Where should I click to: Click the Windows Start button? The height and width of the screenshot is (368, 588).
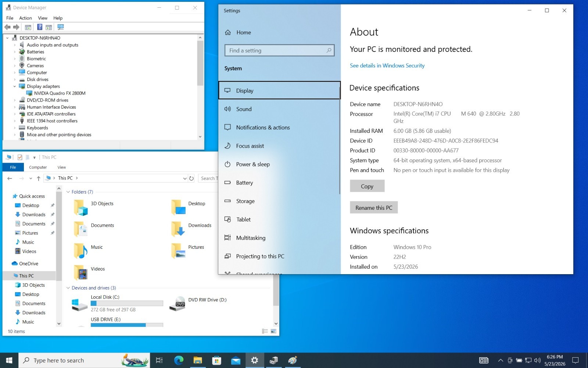[9, 360]
